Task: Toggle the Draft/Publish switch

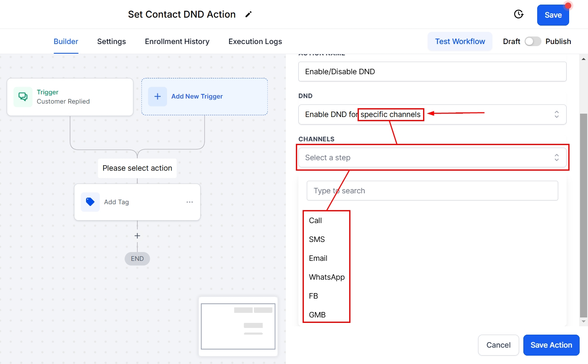Action: coord(533,42)
